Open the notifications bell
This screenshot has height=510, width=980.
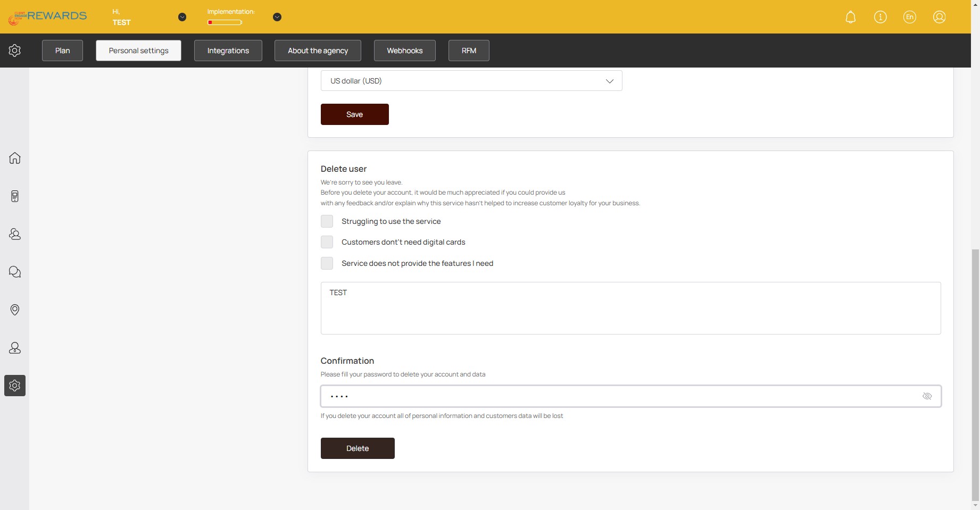pyautogui.click(x=850, y=17)
